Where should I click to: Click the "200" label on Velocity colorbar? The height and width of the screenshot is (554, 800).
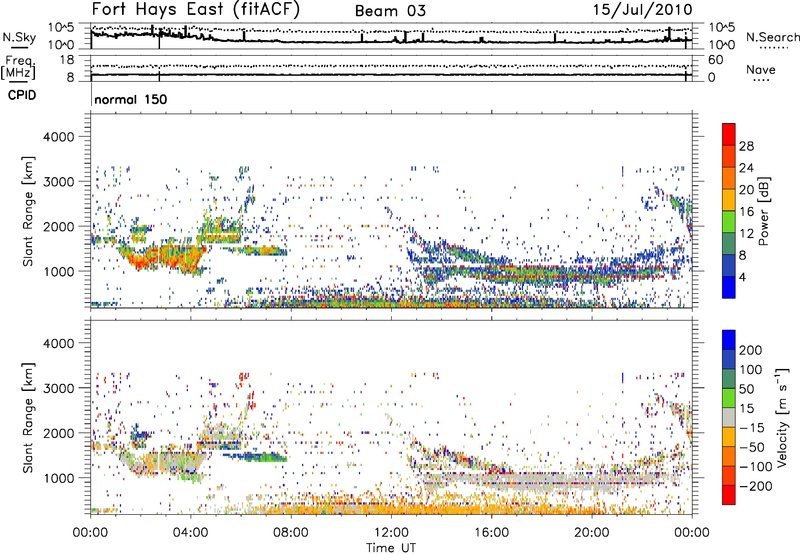tap(751, 350)
